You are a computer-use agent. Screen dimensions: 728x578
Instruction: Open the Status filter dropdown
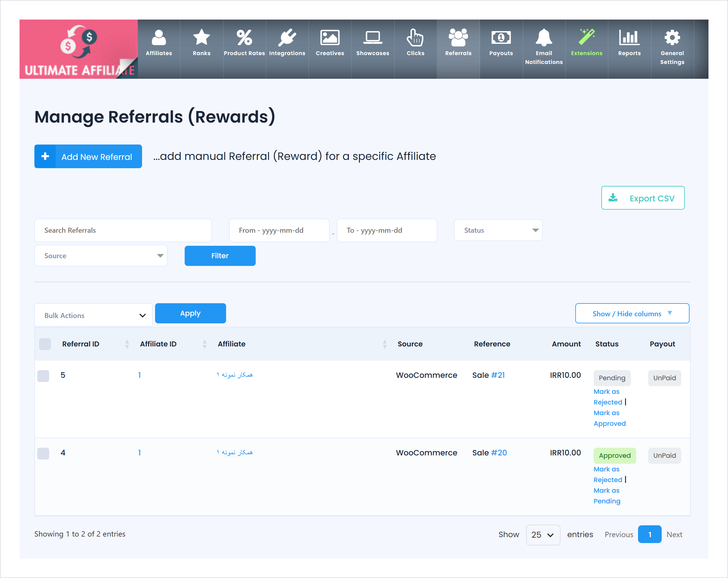[x=498, y=230]
